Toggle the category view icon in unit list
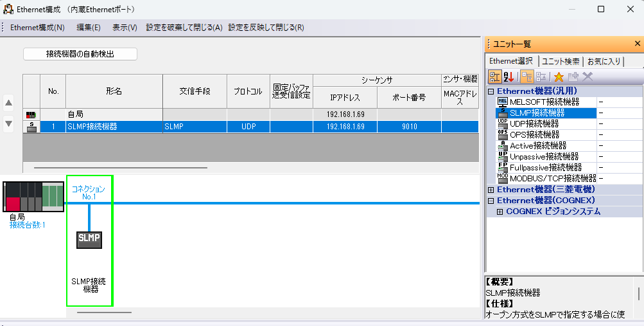This screenshot has height=326, width=644. (496, 77)
